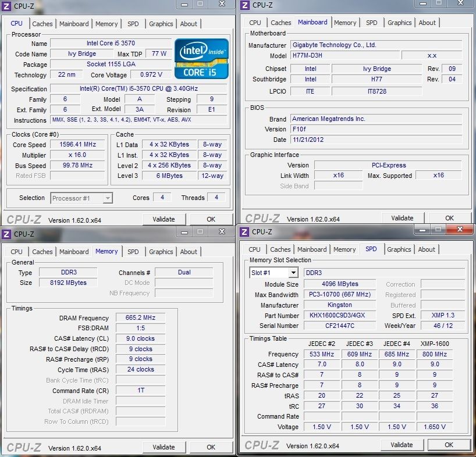Image resolution: width=476 pixels, height=457 pixels.
Task: Select CPU tab in the Mainboard window
Action: coord(255,23)
